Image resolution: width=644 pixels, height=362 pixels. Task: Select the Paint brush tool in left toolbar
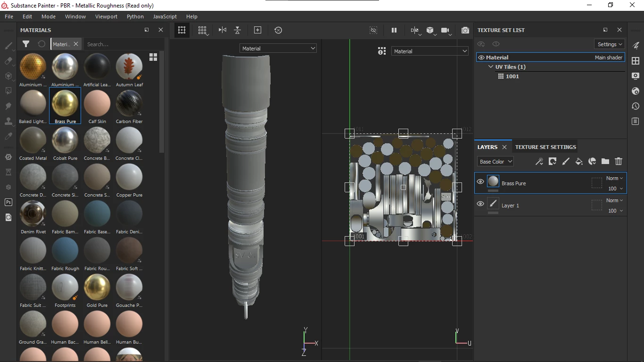point(8,46)
